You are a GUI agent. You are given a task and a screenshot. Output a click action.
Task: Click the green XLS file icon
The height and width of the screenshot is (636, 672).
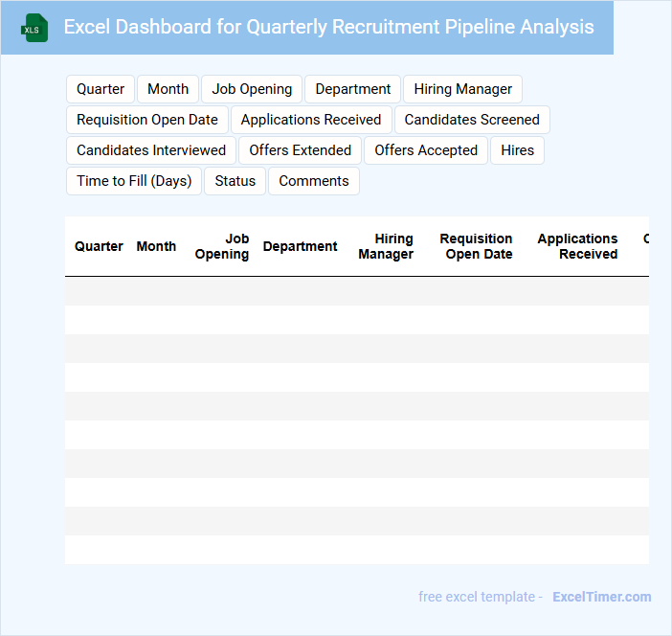click(x=34, y=28)
